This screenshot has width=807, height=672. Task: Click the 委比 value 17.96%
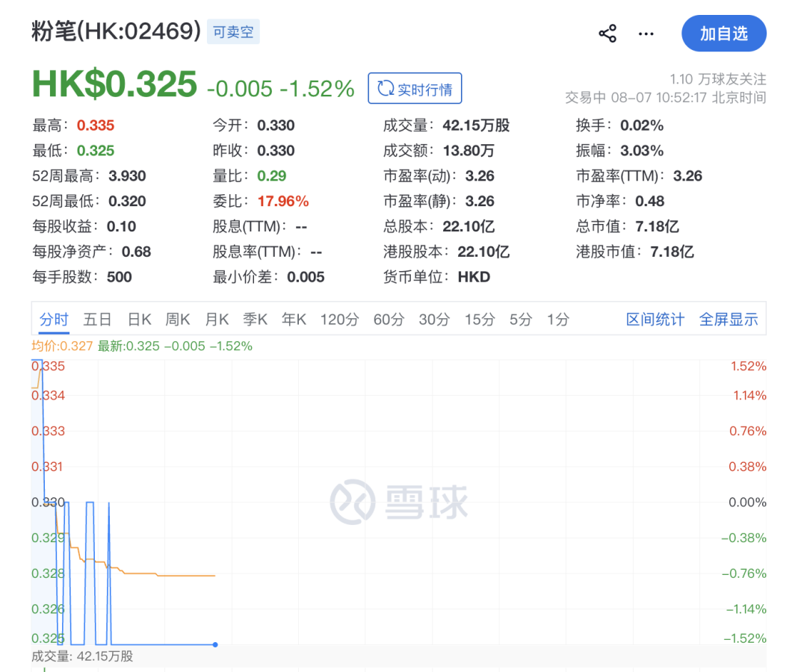tap(283, 201)
